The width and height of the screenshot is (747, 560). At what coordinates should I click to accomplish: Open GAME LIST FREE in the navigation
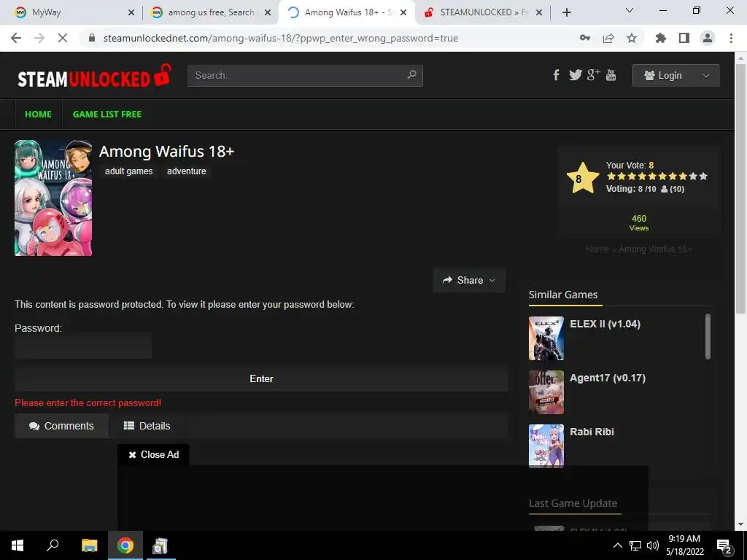pos(107,114)
